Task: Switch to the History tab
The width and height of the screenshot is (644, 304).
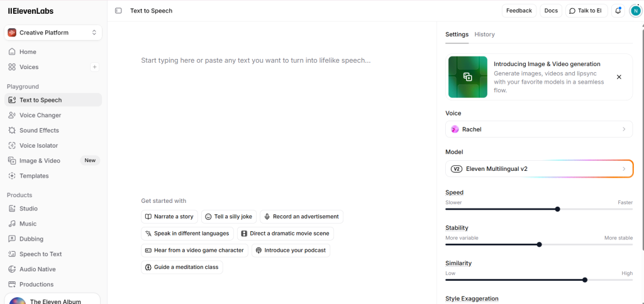Action: (484, 35)
